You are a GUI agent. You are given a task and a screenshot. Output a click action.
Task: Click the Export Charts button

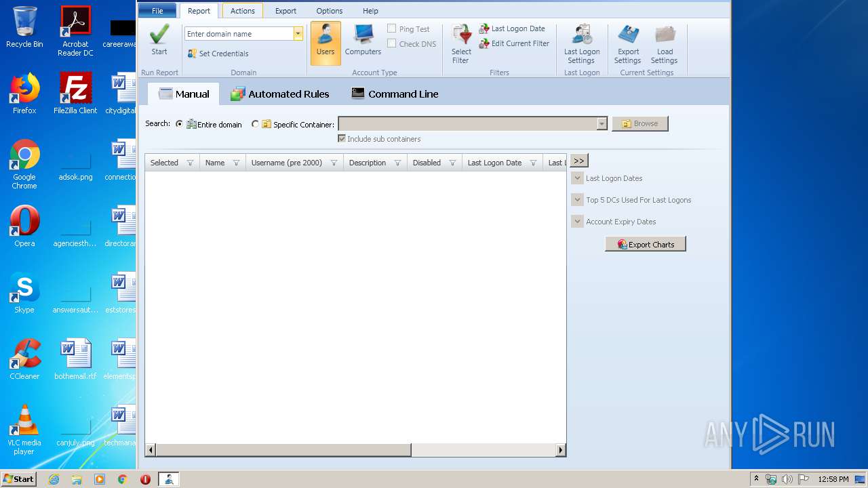click(x=646, y=244)
